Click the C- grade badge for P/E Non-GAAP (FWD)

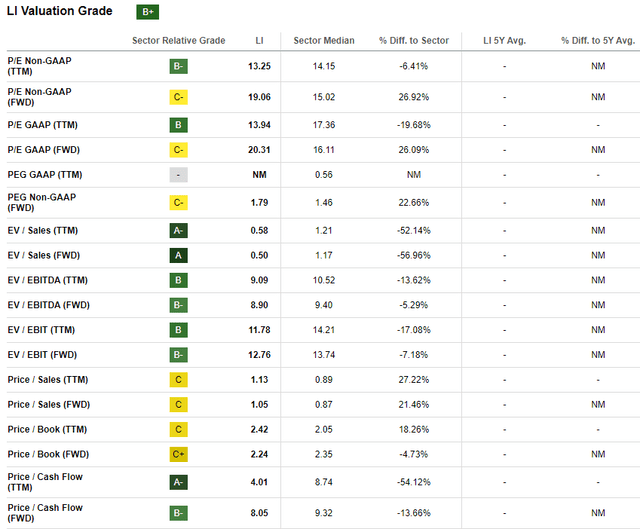pyautogui.click(x=178, y=97)
